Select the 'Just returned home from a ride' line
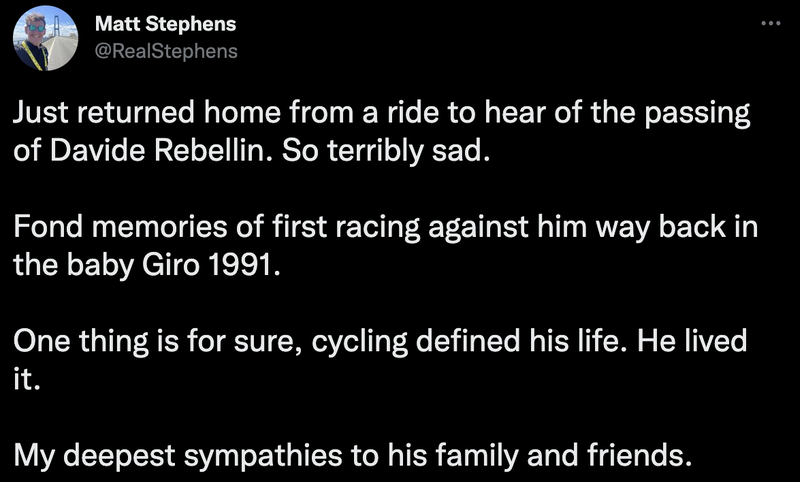The height and width of the screenshot is (482, 800). 382,113
